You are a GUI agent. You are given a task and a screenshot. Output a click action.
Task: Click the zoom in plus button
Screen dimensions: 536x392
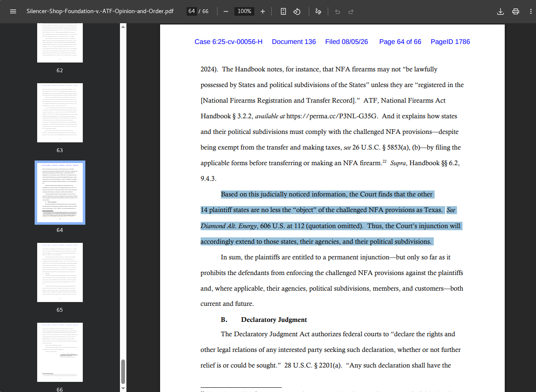click(x=263, y=11)
